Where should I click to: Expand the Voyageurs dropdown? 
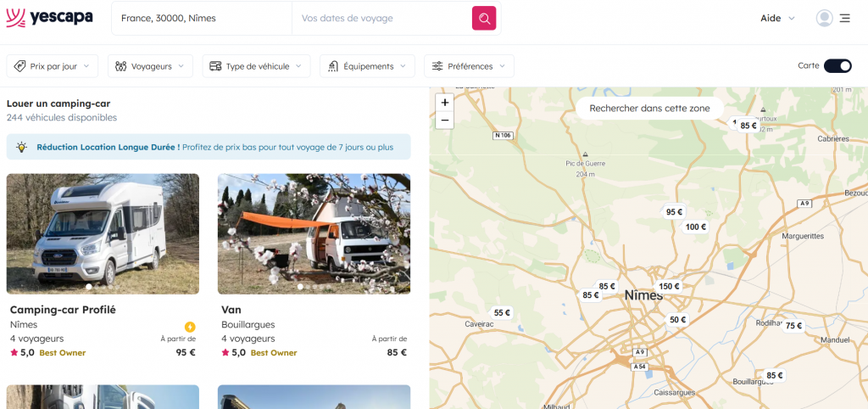tap(150, 66)
